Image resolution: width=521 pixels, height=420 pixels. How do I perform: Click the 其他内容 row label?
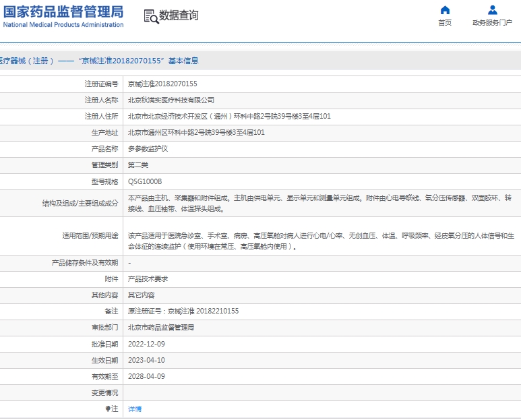click(104, 295)
